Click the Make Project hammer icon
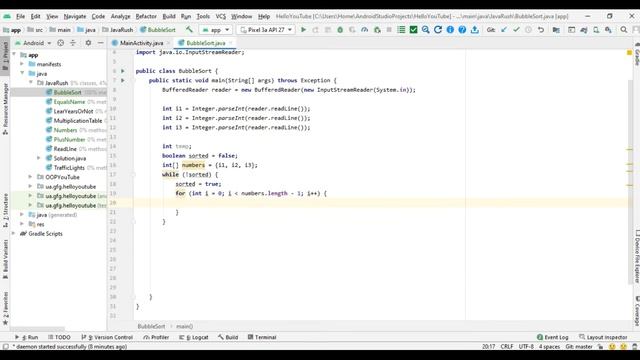The width and height of the screenshot is (640, 360). (x=189, y=30)
